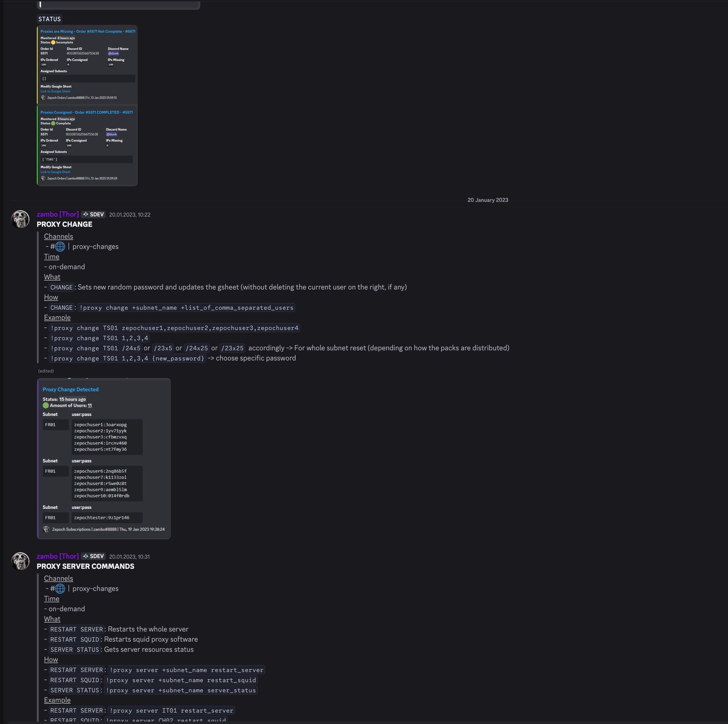Click the Proxies are Missing embed title
Screen dimensions: 728x724
coord(88,31)
